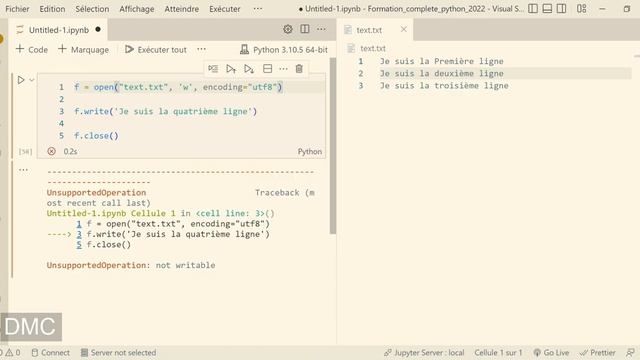Click Server not selected status
Viewport: 640px width, 360px height.
pyautogui.click(x=118, y=353)
